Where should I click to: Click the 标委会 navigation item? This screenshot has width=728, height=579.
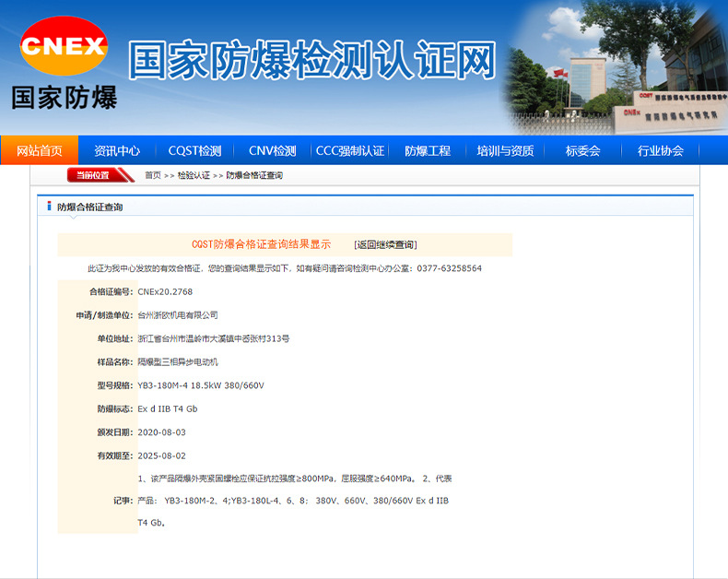tap(582, 151)
